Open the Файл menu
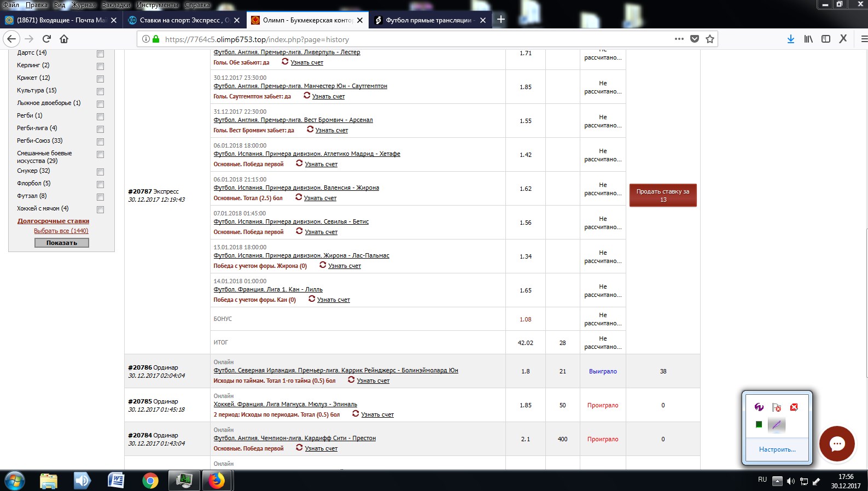The height and width of the screenshot is (491, 868). pos(11,4)
